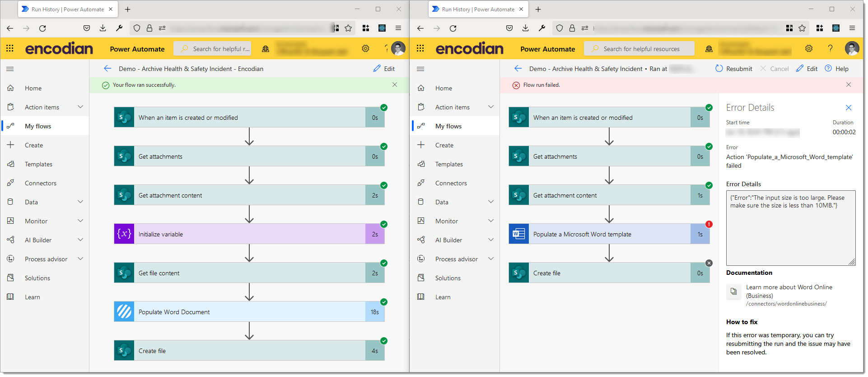Open Solutions in left window sidebar
The image size is (868, 377).
point(44,278)
